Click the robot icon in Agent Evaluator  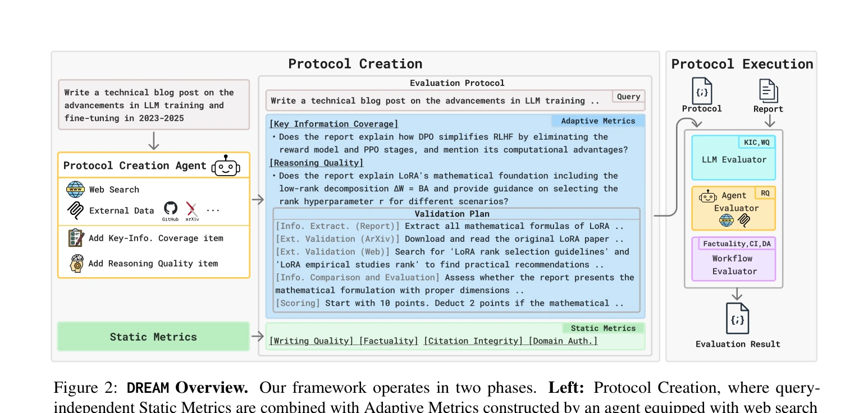tap(708, 196)
